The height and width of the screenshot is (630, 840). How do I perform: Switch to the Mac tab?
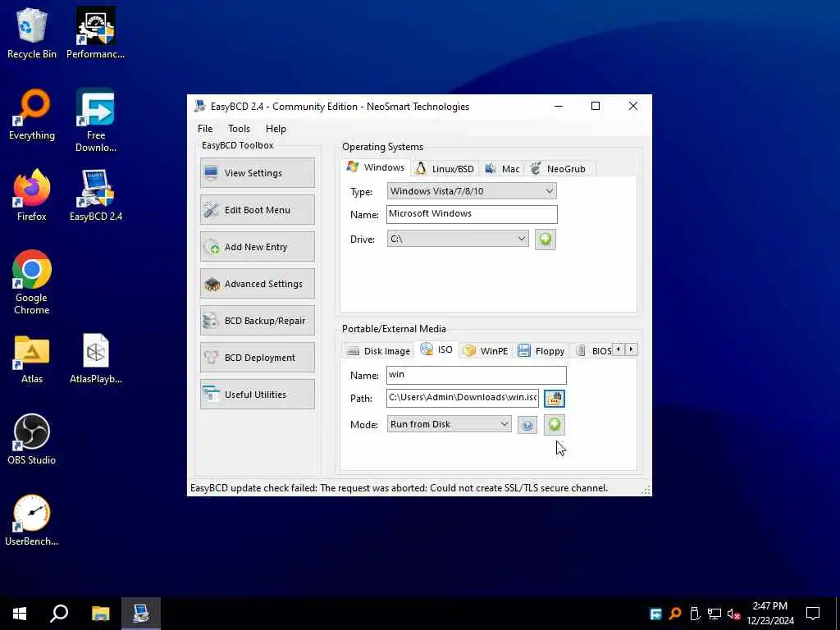tap(503, 169)
